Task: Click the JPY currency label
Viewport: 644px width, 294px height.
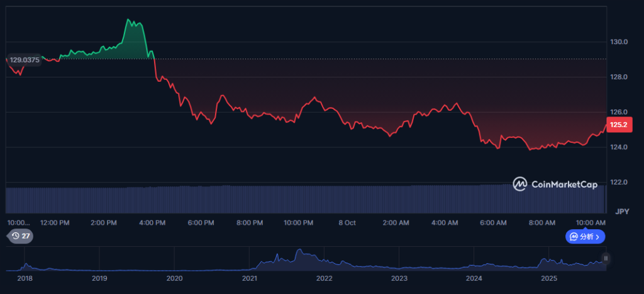Action: tap(622, 211)
